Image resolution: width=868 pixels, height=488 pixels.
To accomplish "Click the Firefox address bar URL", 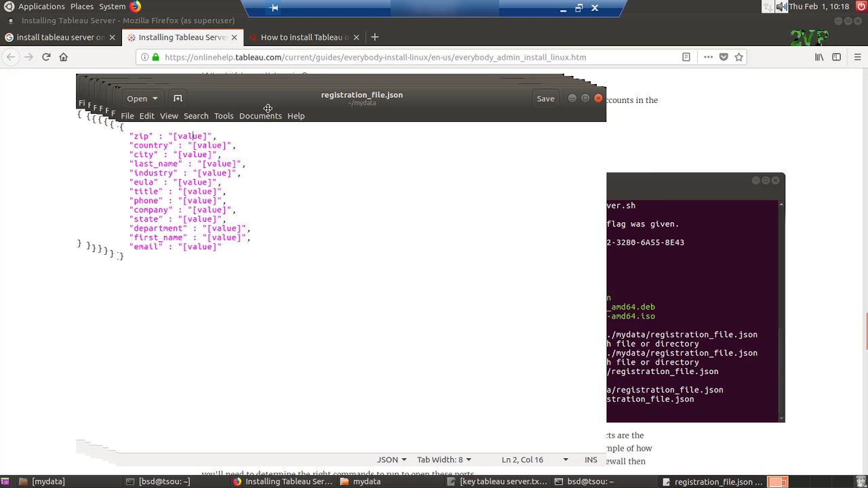I will click(375, 57).
